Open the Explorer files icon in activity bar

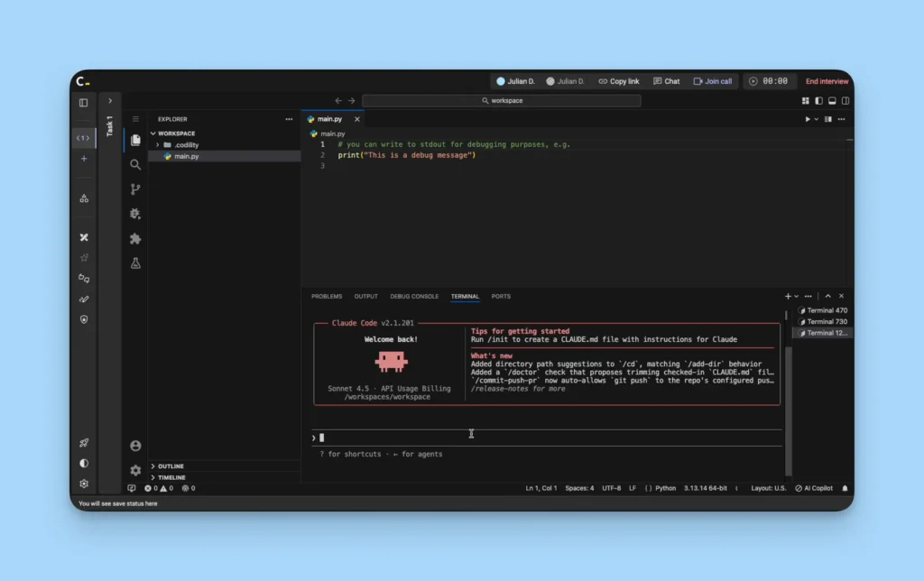(135, 140)
